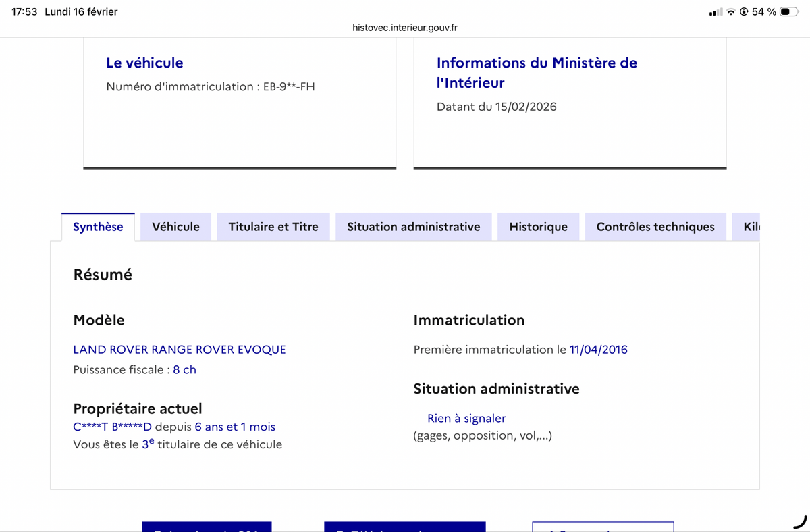
Task: Open the Titulaire et Titre tab
Action: point(273,227)
